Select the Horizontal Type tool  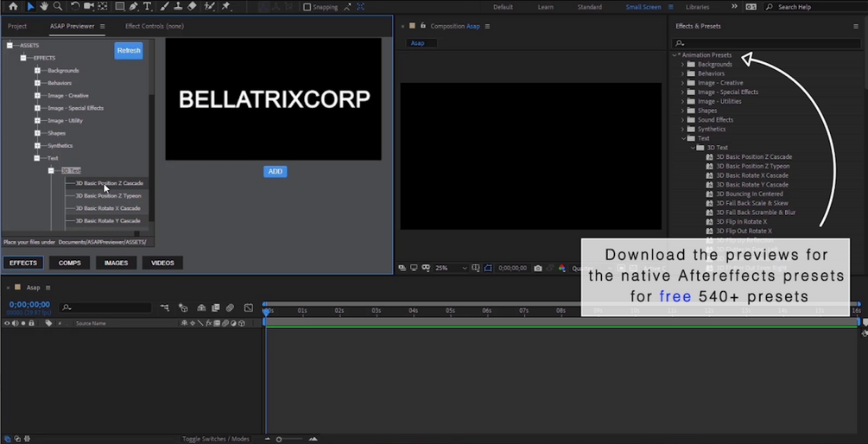click(x=147, y=7)
